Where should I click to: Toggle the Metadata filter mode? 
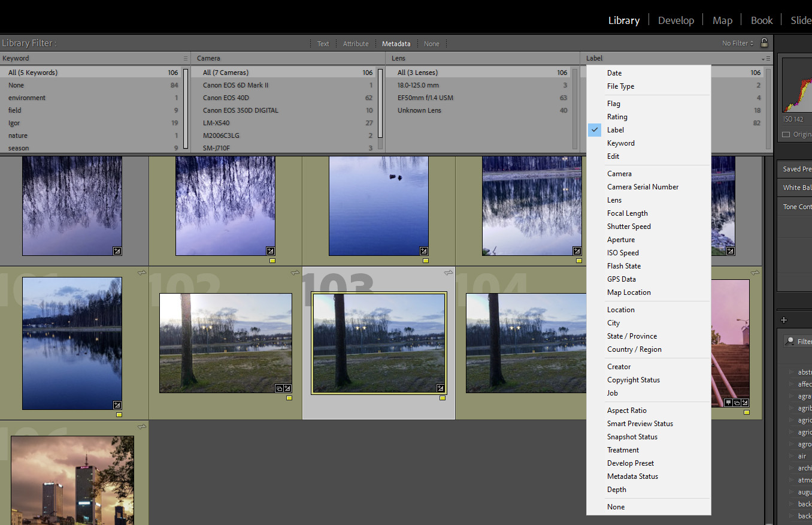coord(396,44)
